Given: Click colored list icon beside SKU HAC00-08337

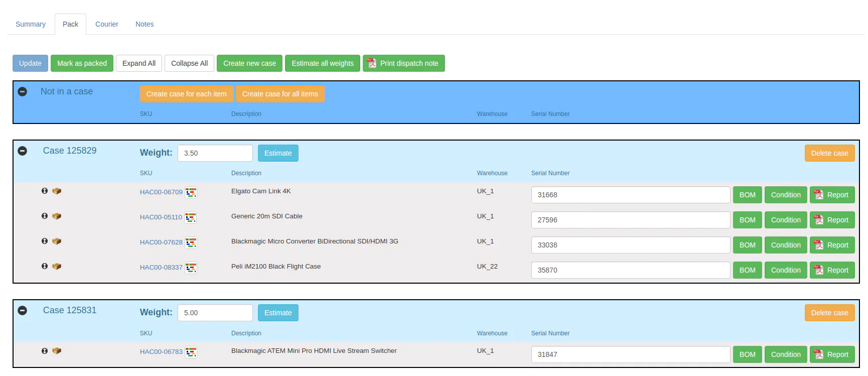Looking at the screenshot, I should pos(191,268).
